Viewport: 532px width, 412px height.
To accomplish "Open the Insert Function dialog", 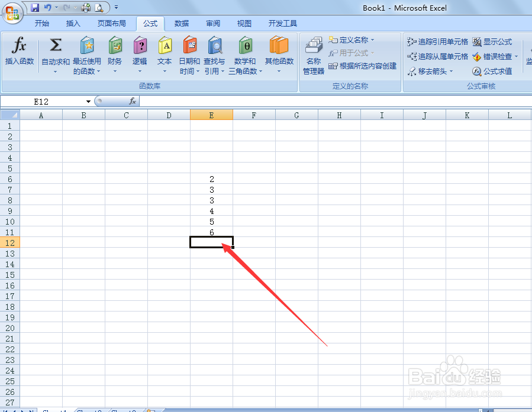I will [x=19, y=53].
